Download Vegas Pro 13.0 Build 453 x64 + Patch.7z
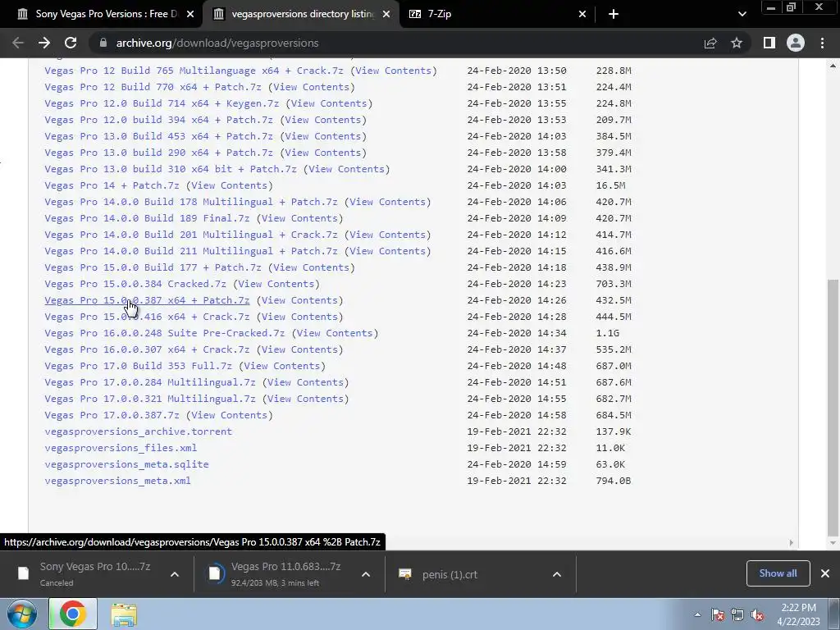Screen dimensions: 840x630 (x=158, y=136)
